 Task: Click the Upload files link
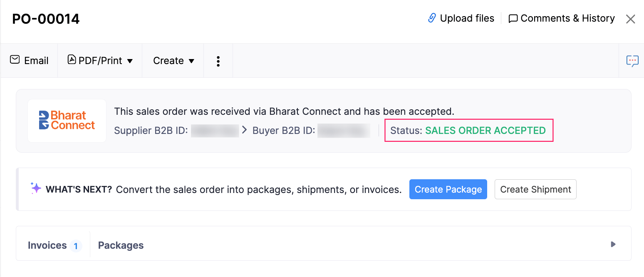point(467,18)
